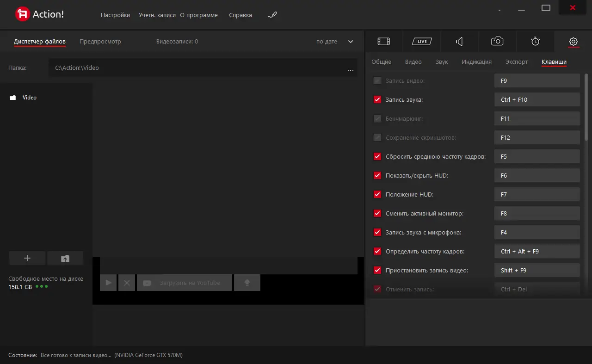Uncheck Запись звука с микрофона checkbox

tap(377, 232)
